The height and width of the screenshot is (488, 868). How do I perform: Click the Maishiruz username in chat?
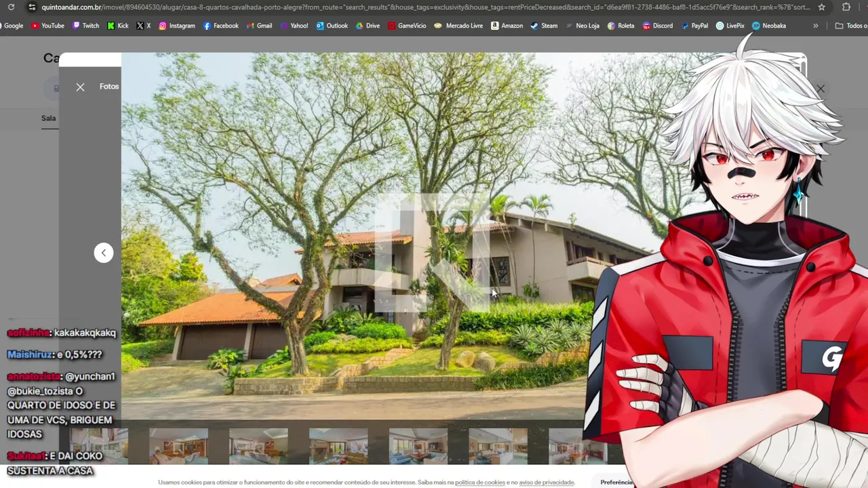click(x=31, y=354)
